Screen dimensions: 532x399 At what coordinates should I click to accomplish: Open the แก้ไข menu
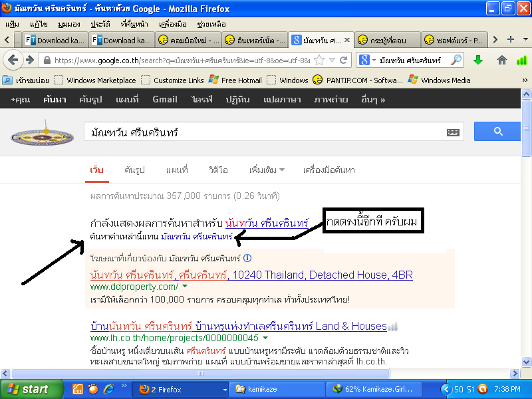(39, 24)
